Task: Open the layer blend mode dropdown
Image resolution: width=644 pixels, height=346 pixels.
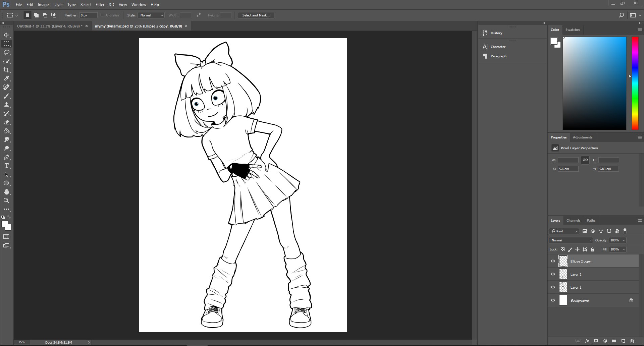Action: (571, 240)
